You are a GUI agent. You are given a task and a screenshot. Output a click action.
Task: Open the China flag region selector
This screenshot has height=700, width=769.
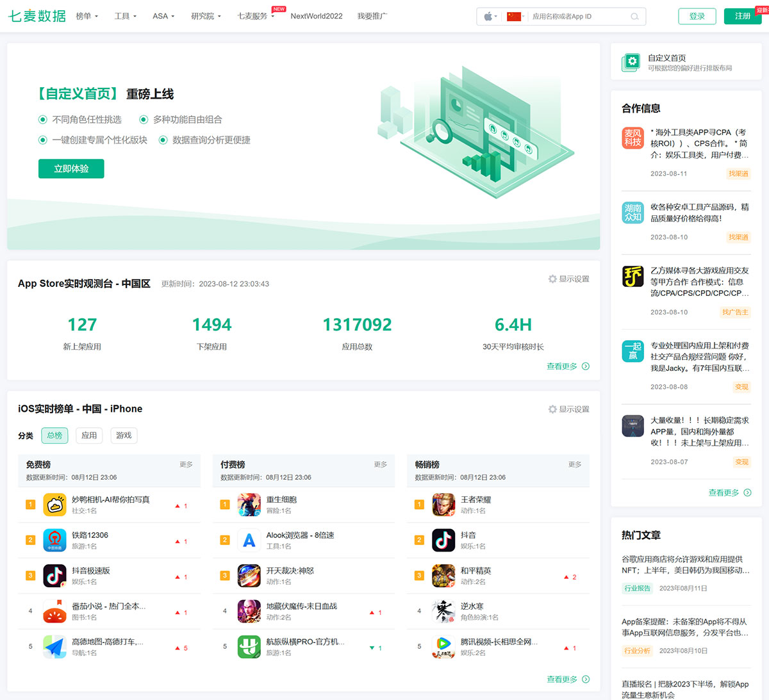(513, 17)
